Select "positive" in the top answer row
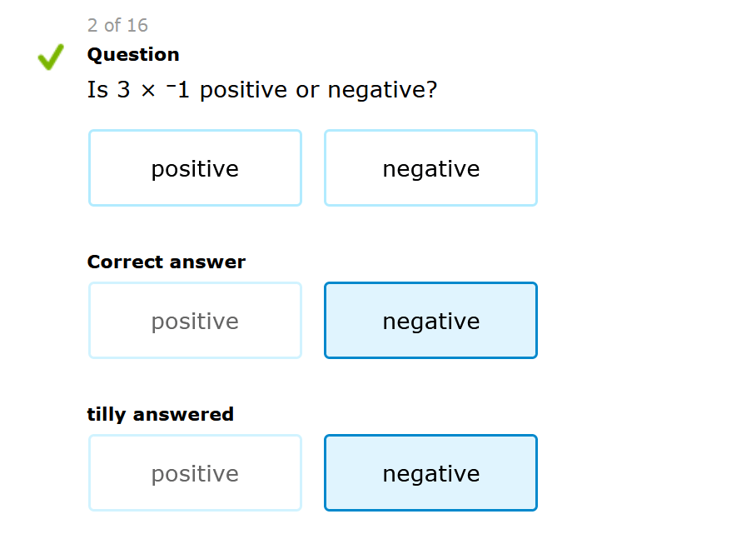 195,168
